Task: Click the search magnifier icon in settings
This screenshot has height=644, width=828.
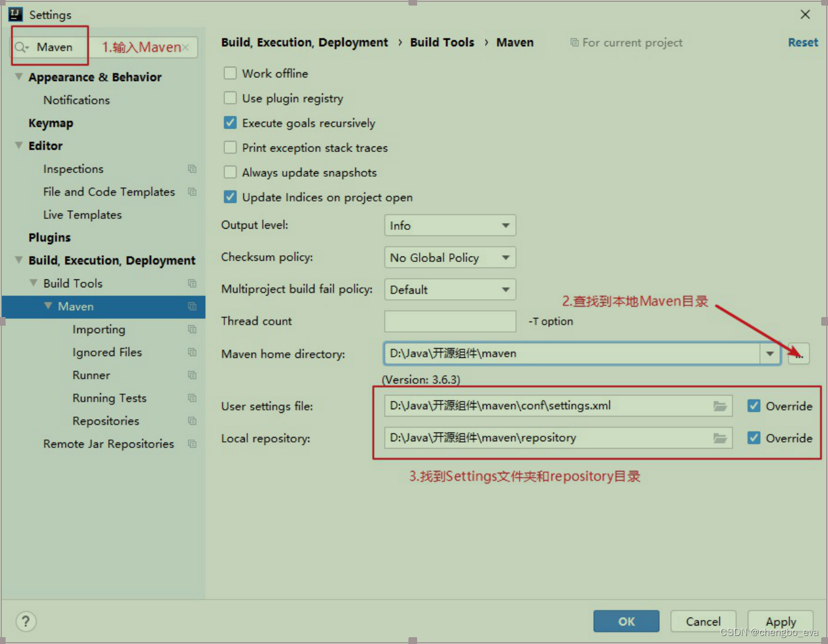Action: (x=22, y=48)
